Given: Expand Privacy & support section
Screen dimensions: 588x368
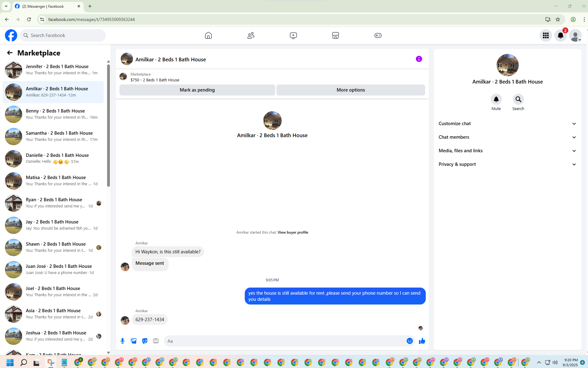Looking at the screenshot, I should click(x=507, y=164).
